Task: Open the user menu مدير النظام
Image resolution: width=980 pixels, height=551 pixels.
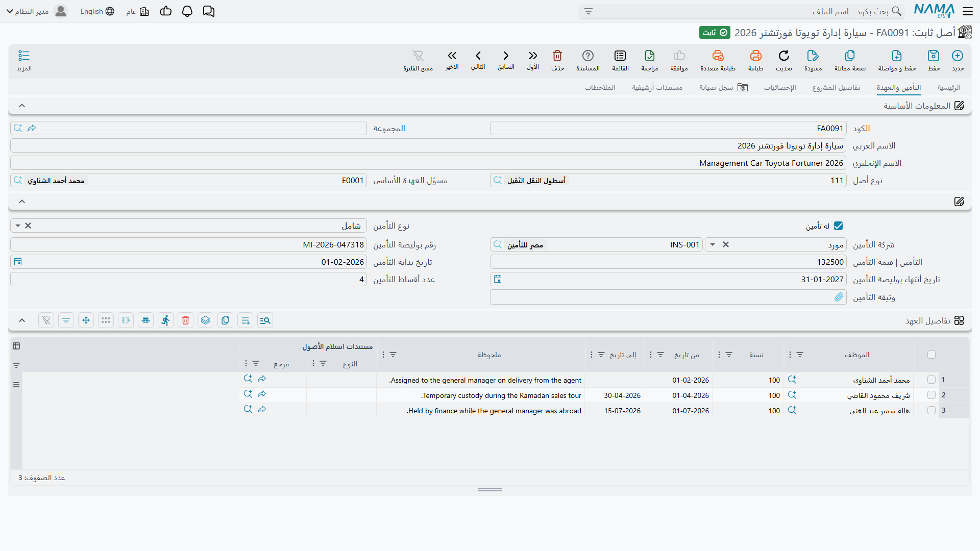Action: coord(37,11)
